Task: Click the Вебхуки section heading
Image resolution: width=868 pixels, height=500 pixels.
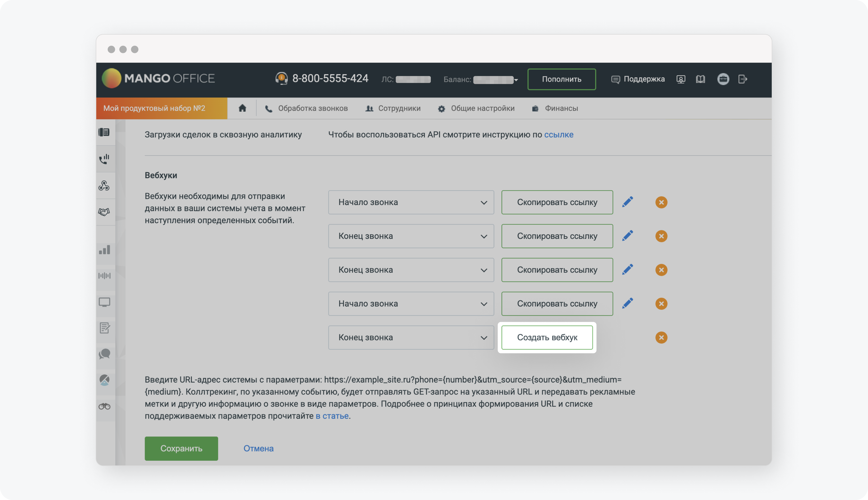Action: click(x=161, y=175)
